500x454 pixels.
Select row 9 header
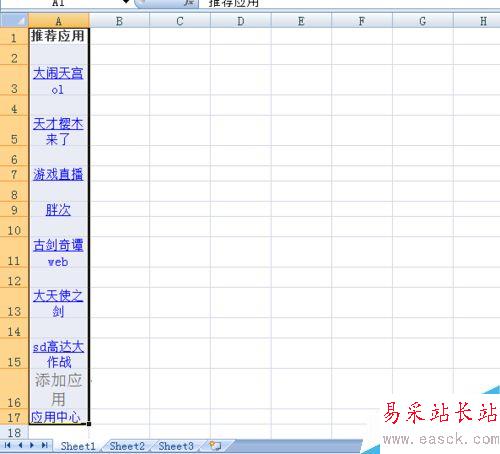[14, 209]
